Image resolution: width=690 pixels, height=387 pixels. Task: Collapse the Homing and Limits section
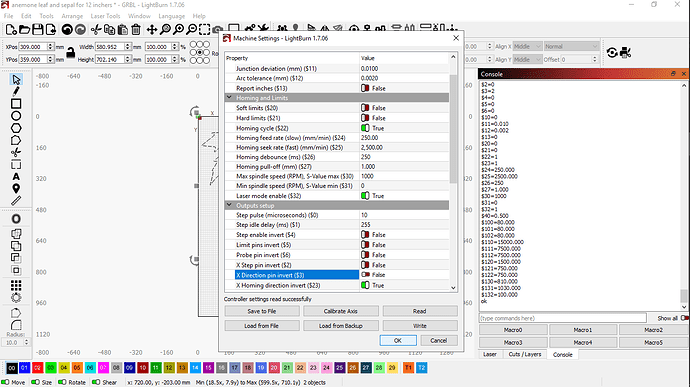[229, 98]
